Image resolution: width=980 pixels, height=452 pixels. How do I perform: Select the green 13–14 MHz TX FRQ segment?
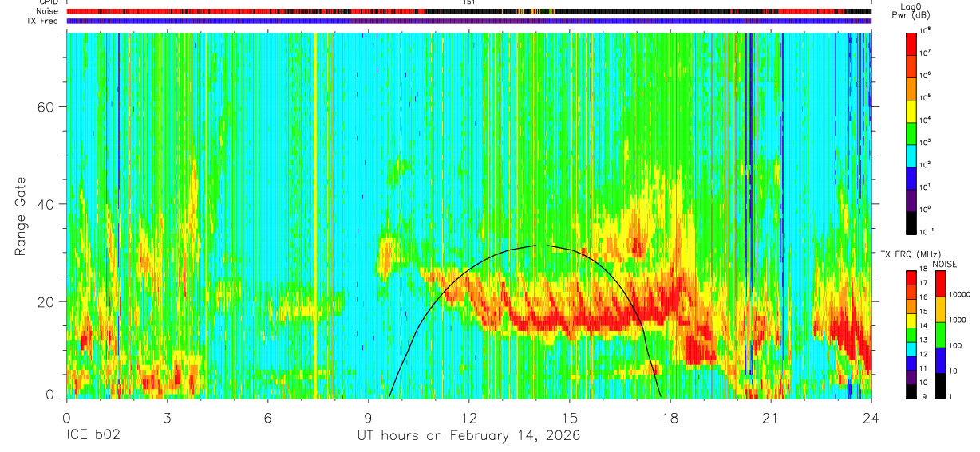tap(911, 335)
